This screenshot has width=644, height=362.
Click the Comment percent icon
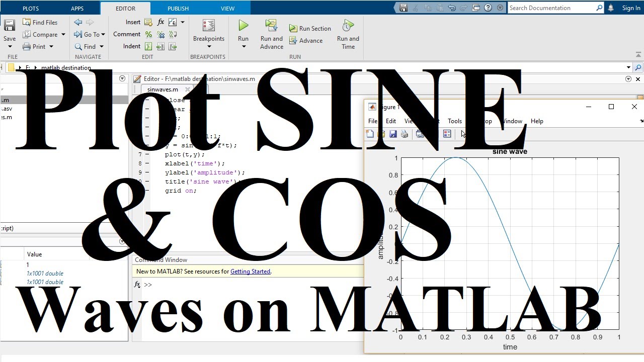tap(148, 35)
